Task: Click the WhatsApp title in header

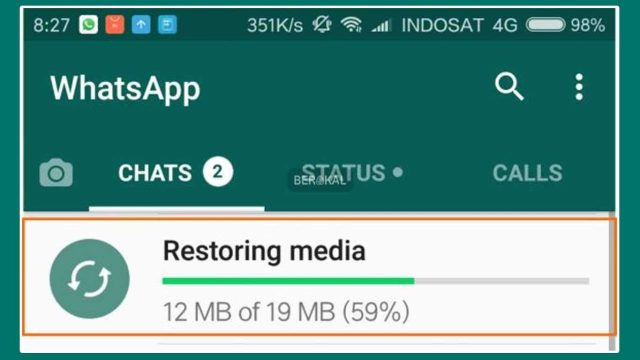Action: pyautogui.click(x=125, y=89)
